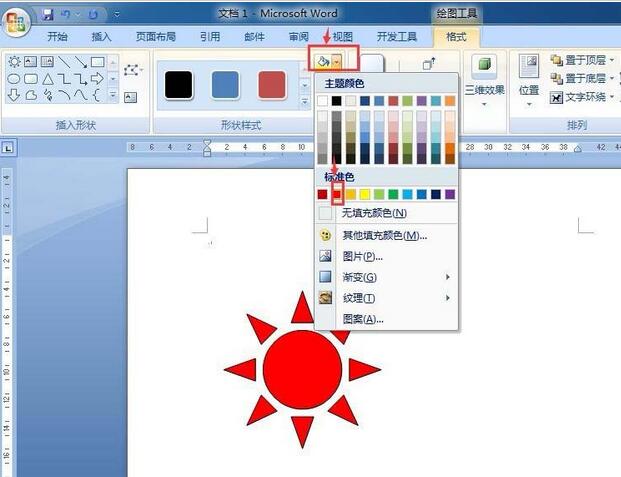Screen dimensions: 621x477
Task: Apply the blue shape style
Action: [225, 84]
